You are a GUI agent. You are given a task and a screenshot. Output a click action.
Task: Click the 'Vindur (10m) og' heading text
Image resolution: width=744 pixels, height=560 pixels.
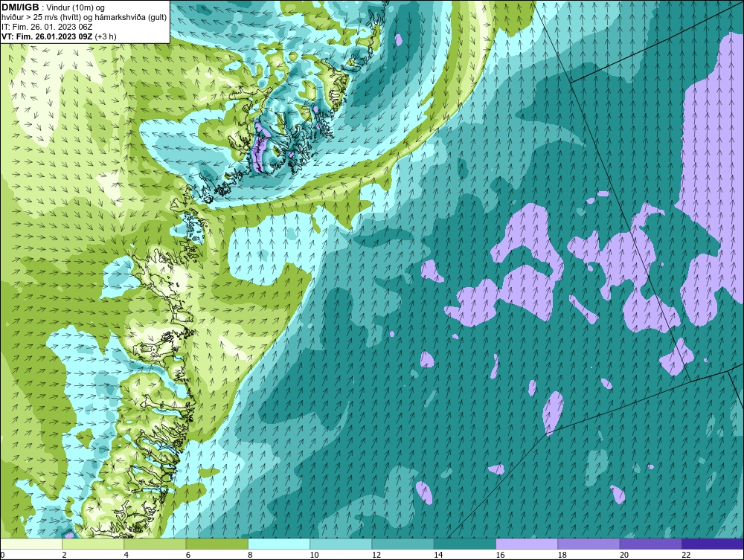[x=77, y=8]
